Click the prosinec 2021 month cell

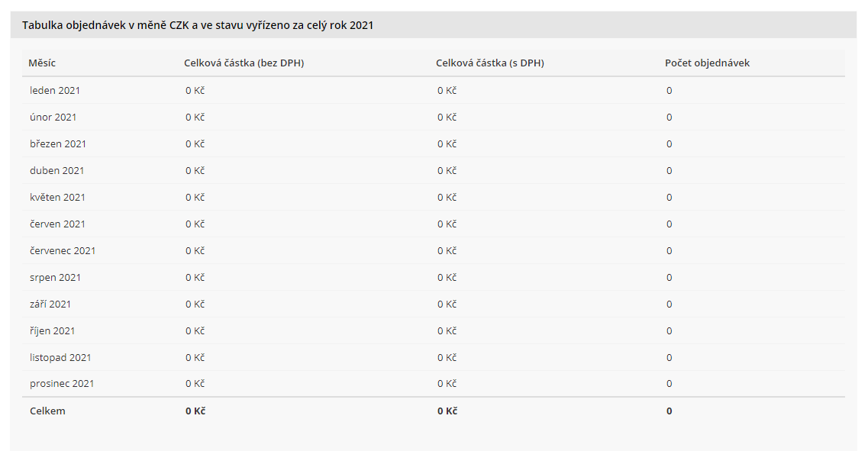click(62, 384)
